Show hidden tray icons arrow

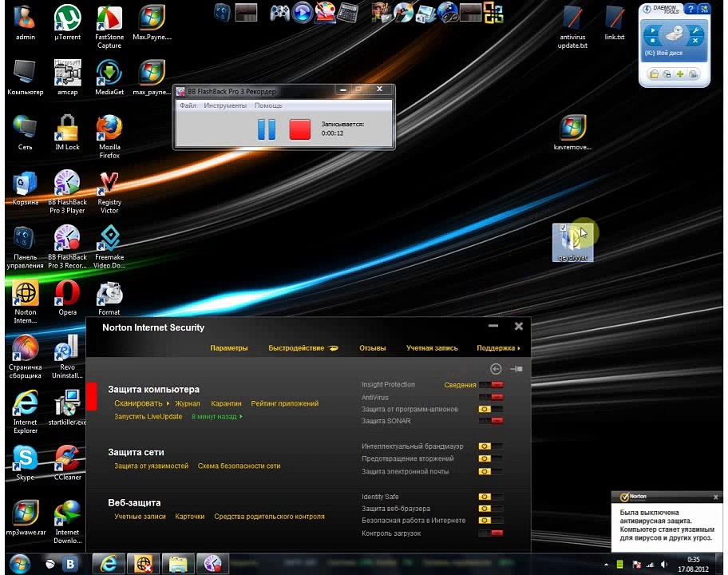coord(606,565)
